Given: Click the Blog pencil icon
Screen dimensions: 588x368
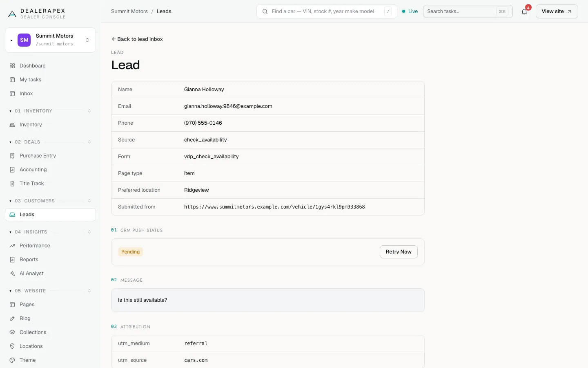Looking at the screenshot, I should click(12, 319).
